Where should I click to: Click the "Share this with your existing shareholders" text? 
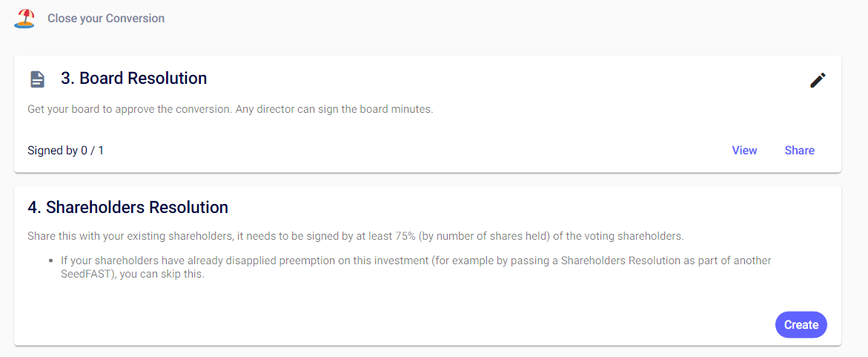point(132,236)
